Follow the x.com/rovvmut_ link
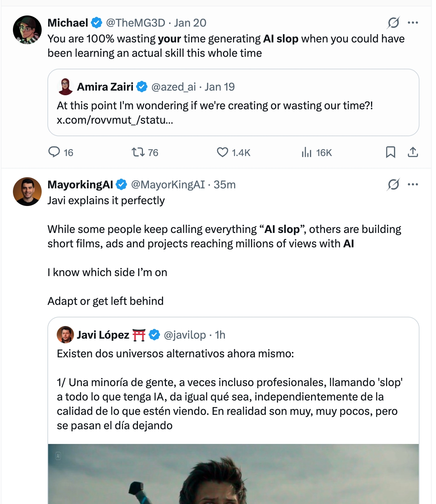436x504 pixels. 116,120
